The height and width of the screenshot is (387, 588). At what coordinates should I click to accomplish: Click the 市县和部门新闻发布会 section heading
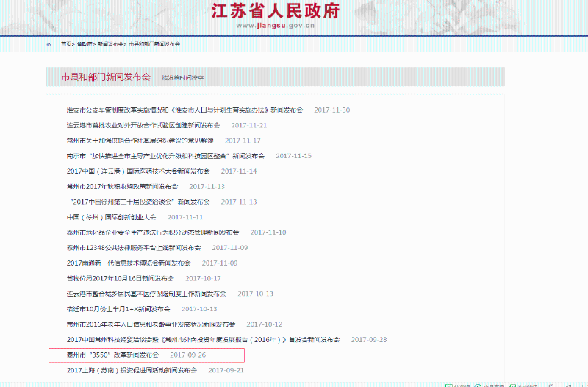click(105, 77)
